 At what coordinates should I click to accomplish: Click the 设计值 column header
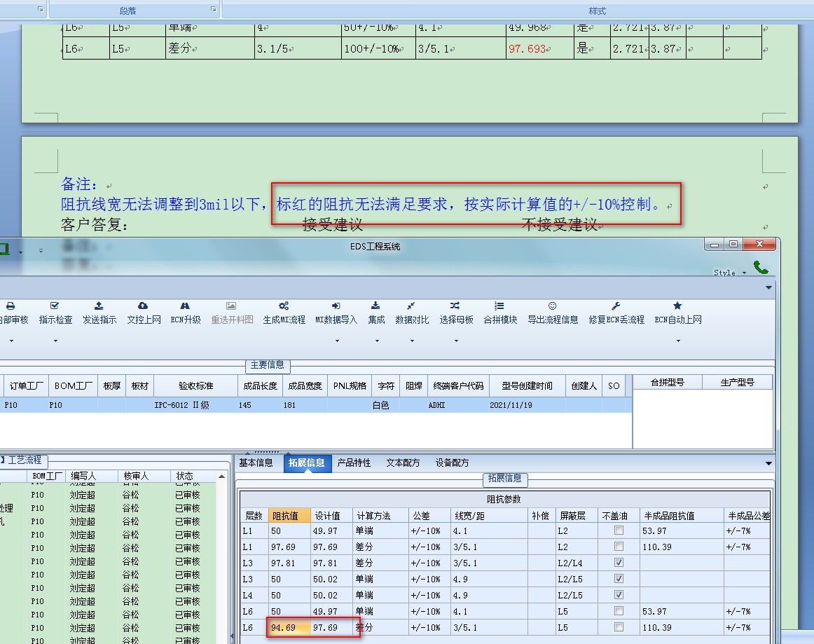tap(331, 516)
